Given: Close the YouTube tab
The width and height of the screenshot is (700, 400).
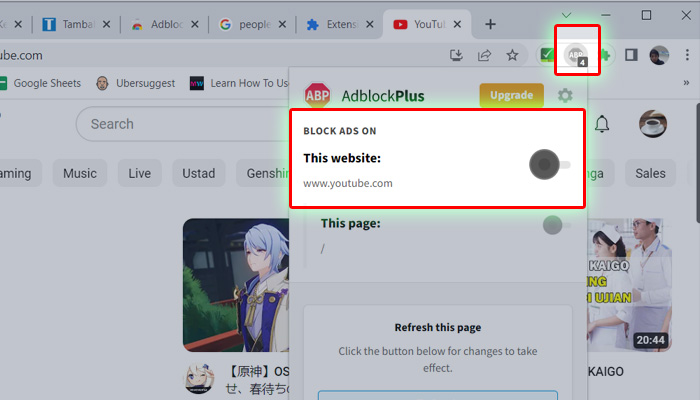Looking at the screenshot, I should 457,25.
